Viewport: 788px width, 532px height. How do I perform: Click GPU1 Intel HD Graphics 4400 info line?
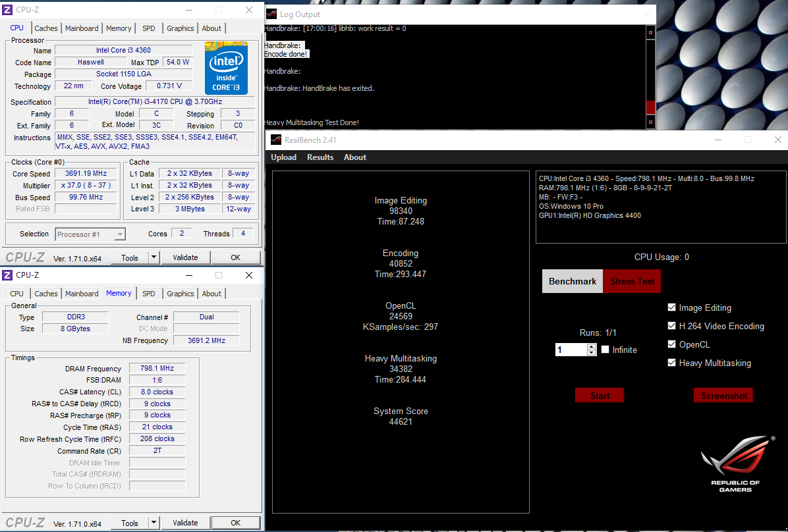click(x=590, y=215)
